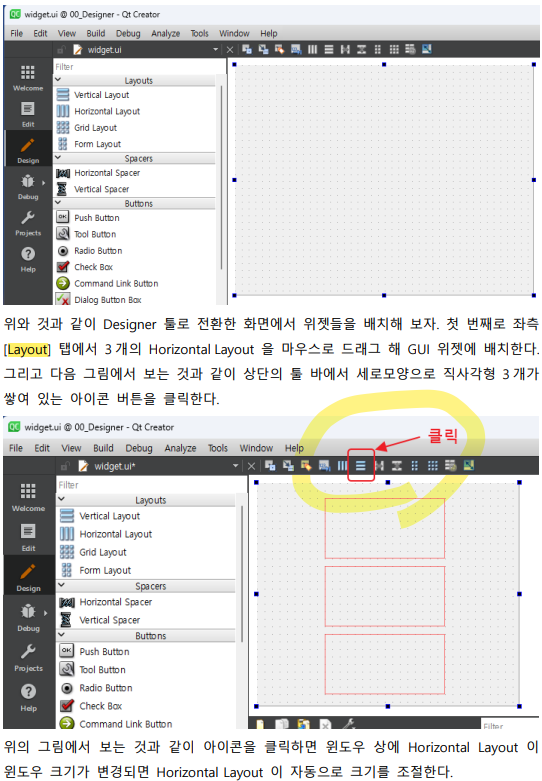
Task: Open Help menu in lower screenshot
Action: pyautogui.click(x=294, y=448)
